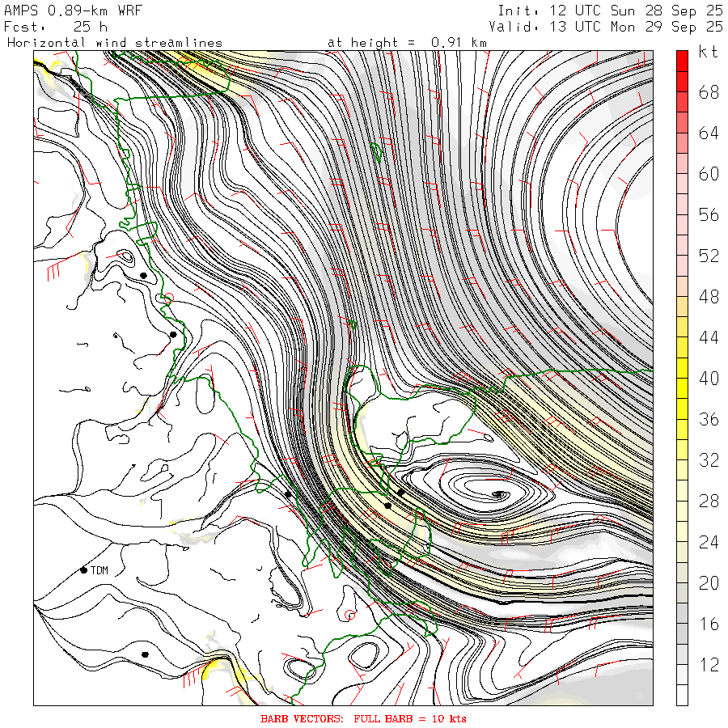Click the center of the small closed eddy streamlines

point(498,494)
